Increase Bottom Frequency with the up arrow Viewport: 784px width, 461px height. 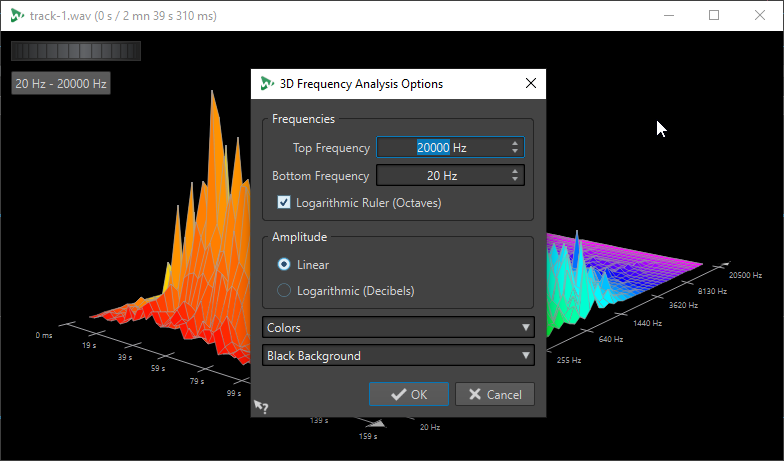pyautogui.click(x=515, y=171)
